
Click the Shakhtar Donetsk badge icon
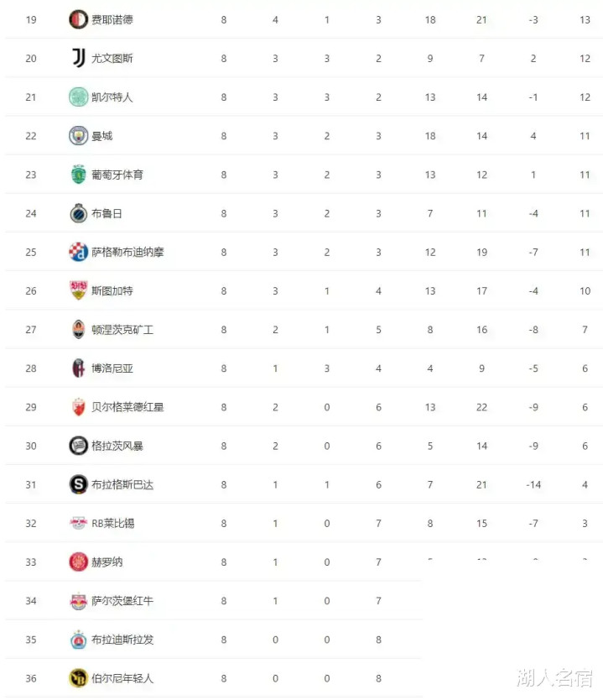[x=78, y=330]
